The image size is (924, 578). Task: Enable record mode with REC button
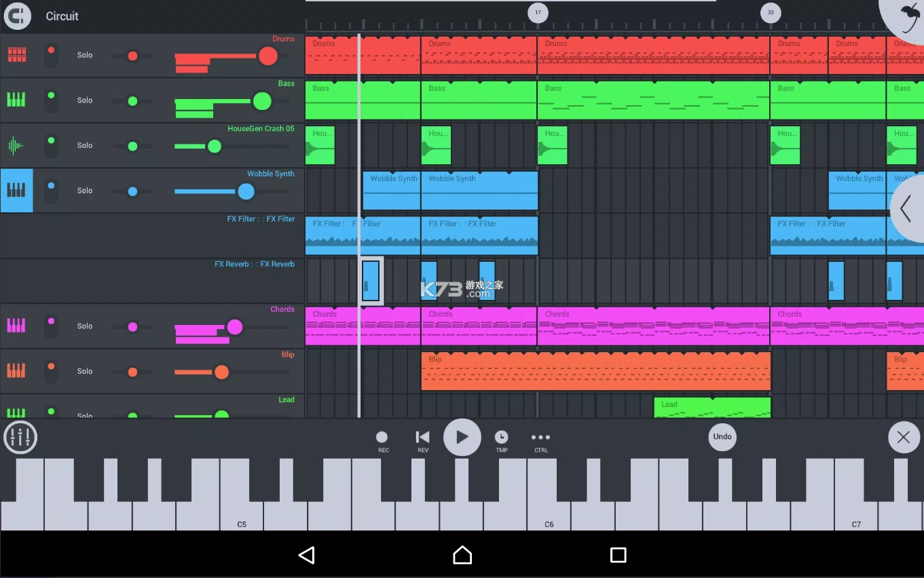point(382,438)
